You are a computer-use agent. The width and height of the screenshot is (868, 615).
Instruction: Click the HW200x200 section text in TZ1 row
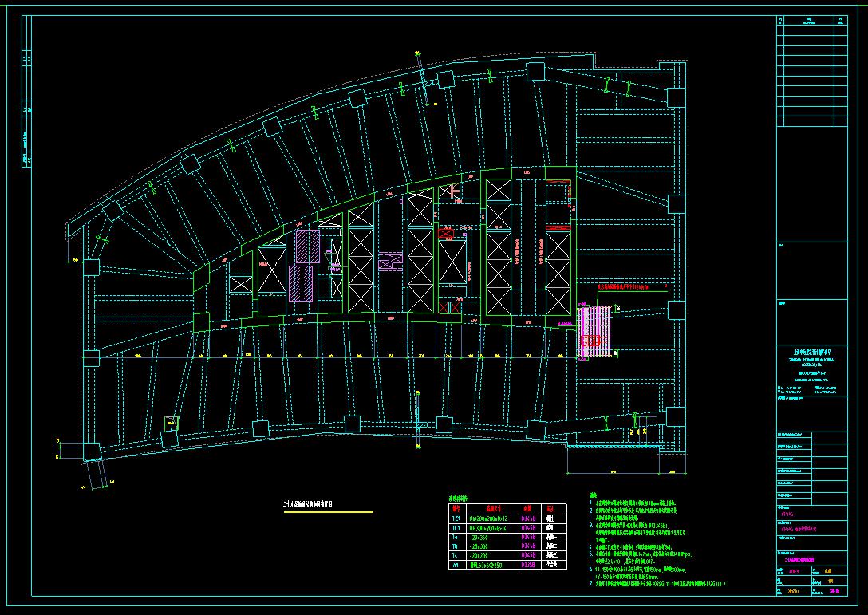[488, 518]
